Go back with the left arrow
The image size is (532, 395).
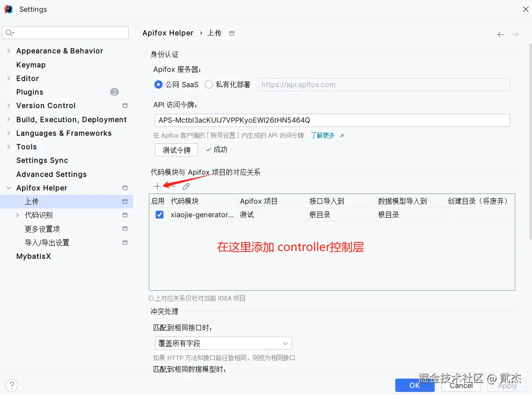pyautogui.click(x=501, y=35)
